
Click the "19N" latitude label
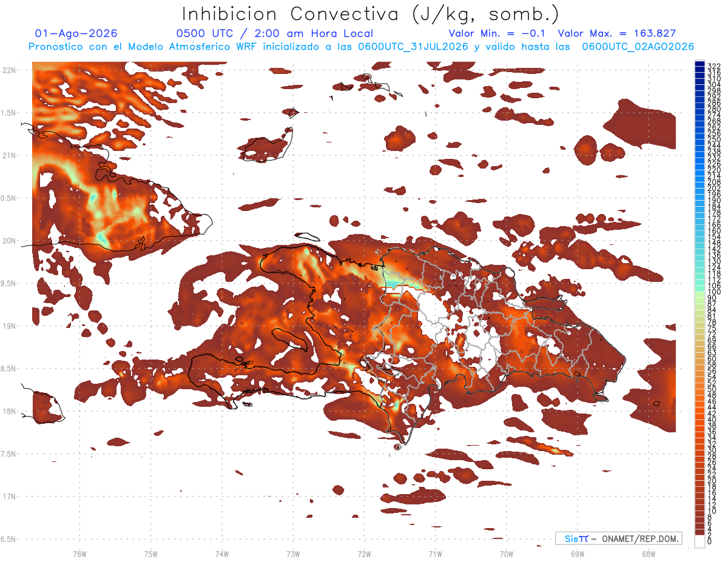tap(9, 326)
